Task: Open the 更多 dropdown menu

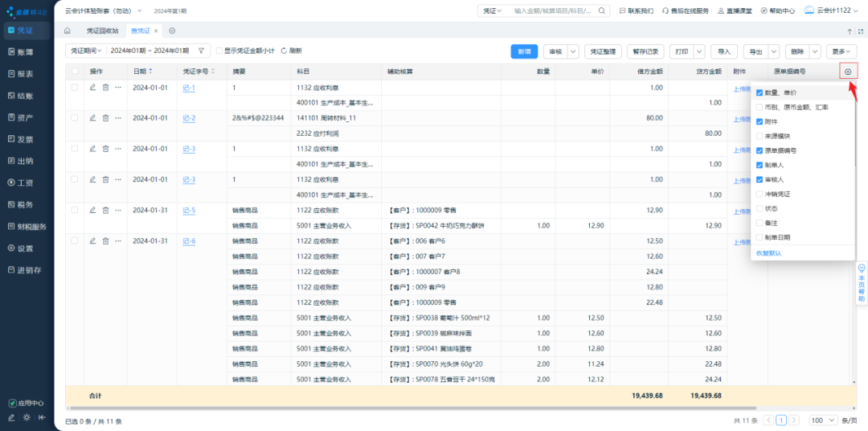Action: point(841,51)
